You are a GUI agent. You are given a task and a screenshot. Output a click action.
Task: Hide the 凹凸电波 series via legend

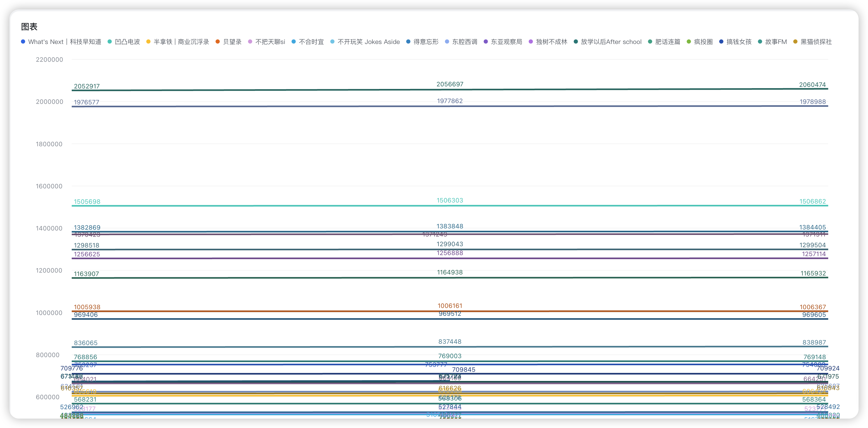(x=127, y=42)
